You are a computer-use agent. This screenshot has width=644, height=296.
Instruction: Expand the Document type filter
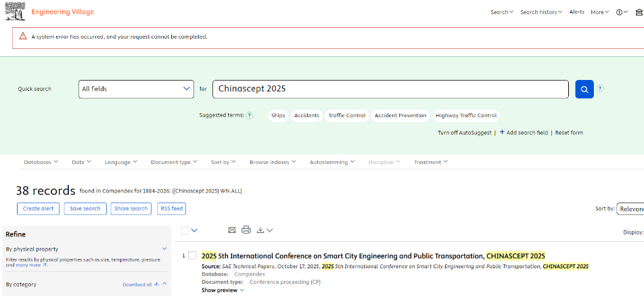click(174, 163)
